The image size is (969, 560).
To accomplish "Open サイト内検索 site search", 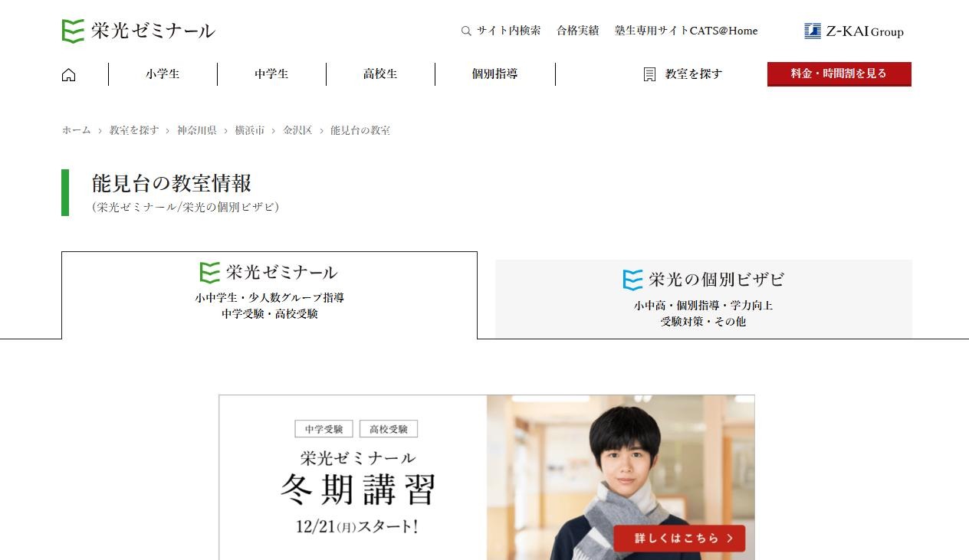I will pyautogui.click(x=508, y=31).
